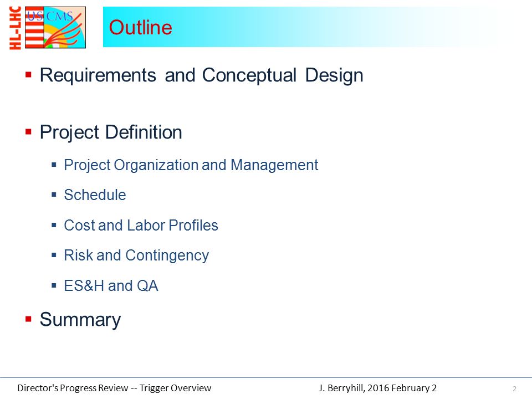The height and width of the screenshot is (399, 532).
Task: Click Cost and Labor Profiles item
Action: coord(141,226)
